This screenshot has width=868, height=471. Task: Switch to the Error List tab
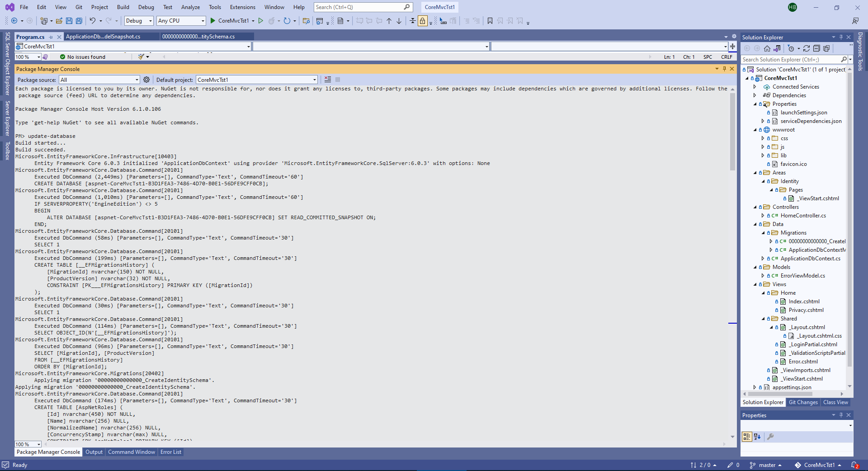(x=171, y=452)
